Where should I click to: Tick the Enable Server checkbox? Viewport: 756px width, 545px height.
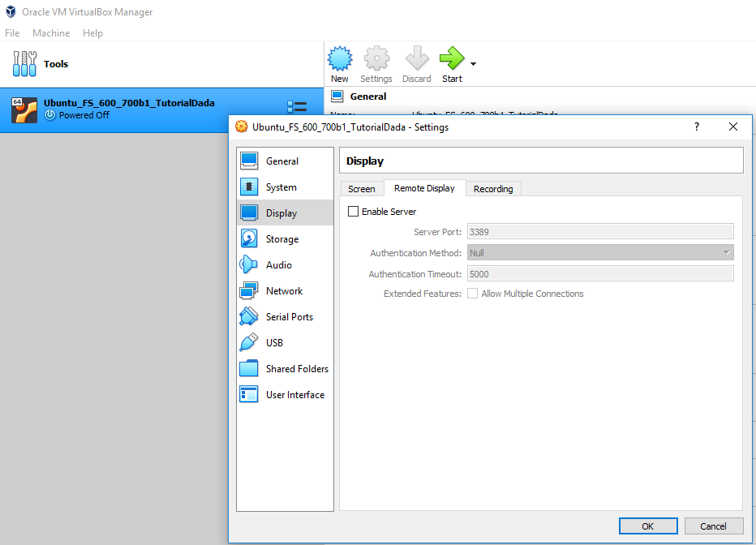point(353,212)
